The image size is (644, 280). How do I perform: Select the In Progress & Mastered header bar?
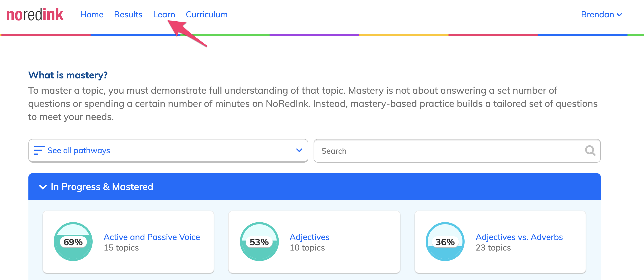click(x=315, y=187)
